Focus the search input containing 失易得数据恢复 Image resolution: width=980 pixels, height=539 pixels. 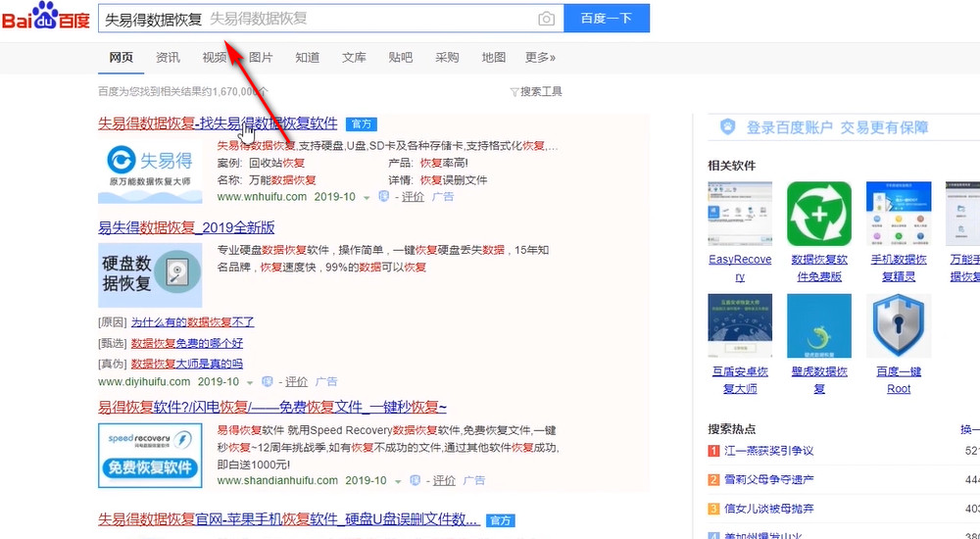[331, 19]
